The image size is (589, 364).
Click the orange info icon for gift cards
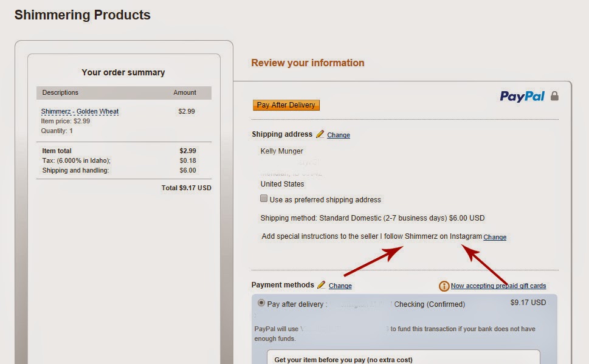pos(444,286)
